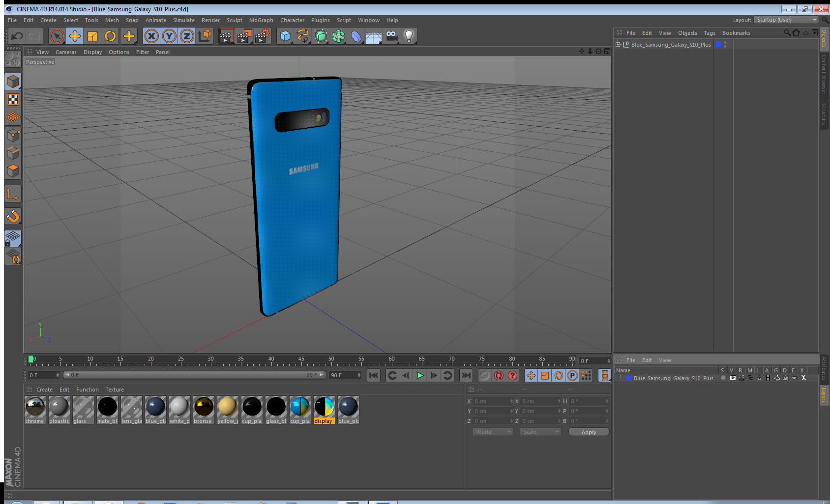
Task: Open Edit Render Settings icon
Action: (263, 36)
